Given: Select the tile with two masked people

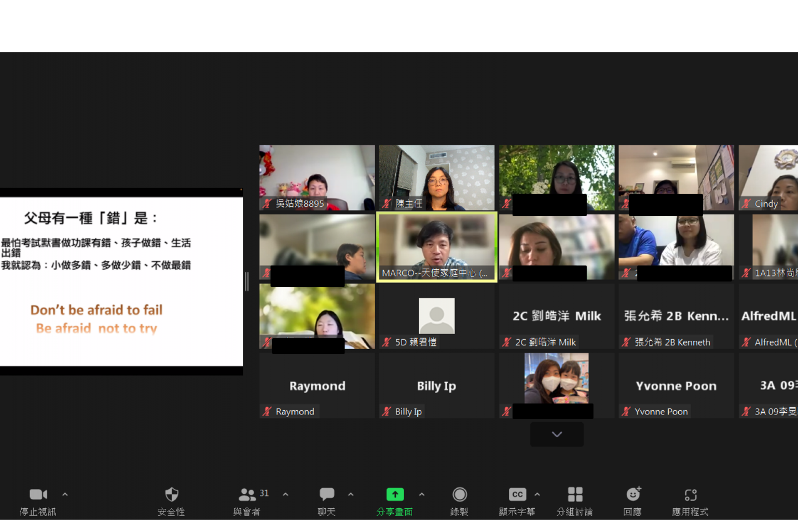Looking at the screenshot, I should pyautogui.click(x=557, y=386).
